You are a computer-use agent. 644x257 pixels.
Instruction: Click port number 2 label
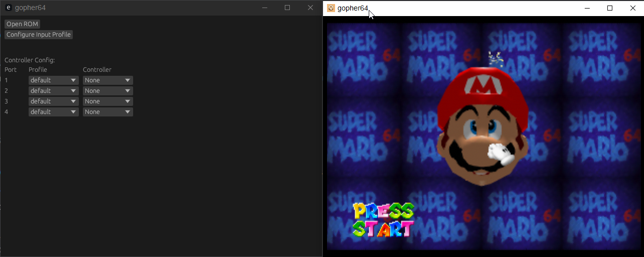point(7,91)
